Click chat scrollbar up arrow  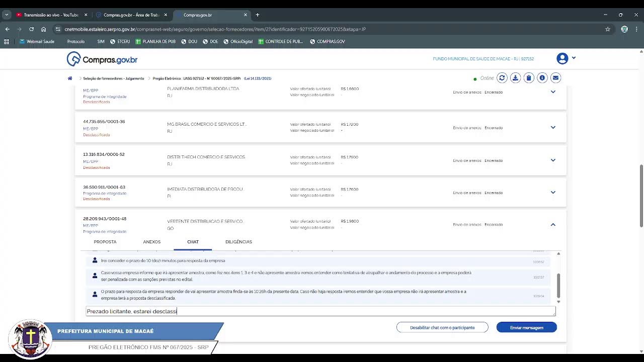(558, 253)
